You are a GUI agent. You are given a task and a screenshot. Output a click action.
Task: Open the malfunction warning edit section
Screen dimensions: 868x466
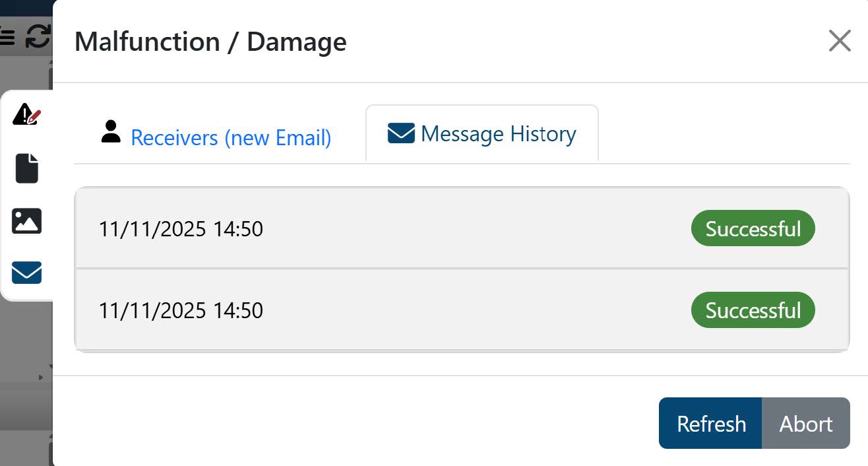pos(26,115)
